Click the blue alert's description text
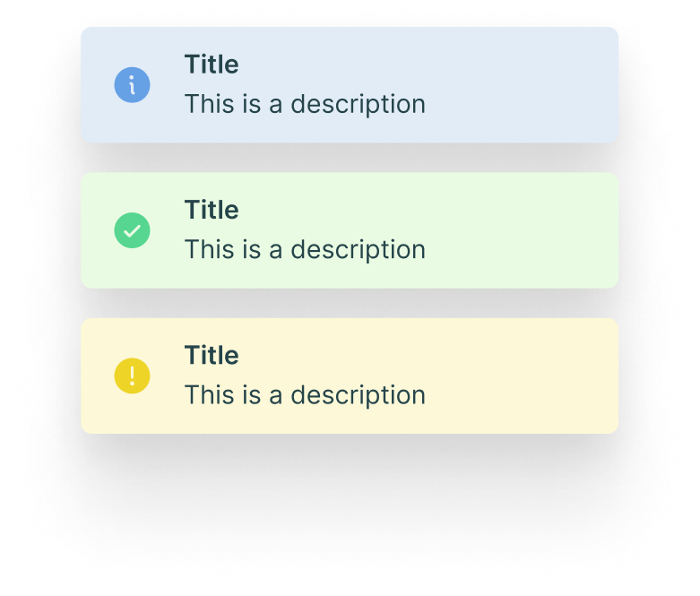This screenshot has width=700, height=596. click(x=305, y=104)
